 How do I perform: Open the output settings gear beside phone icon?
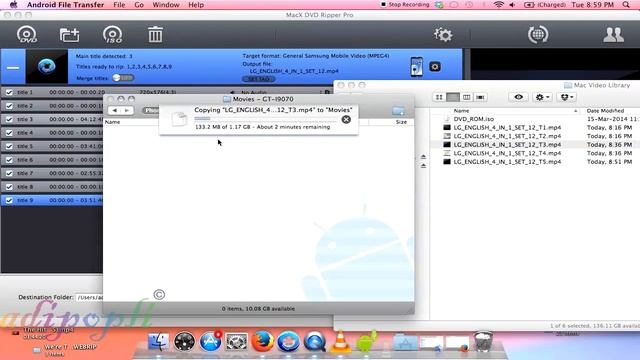tap(435, 67)
